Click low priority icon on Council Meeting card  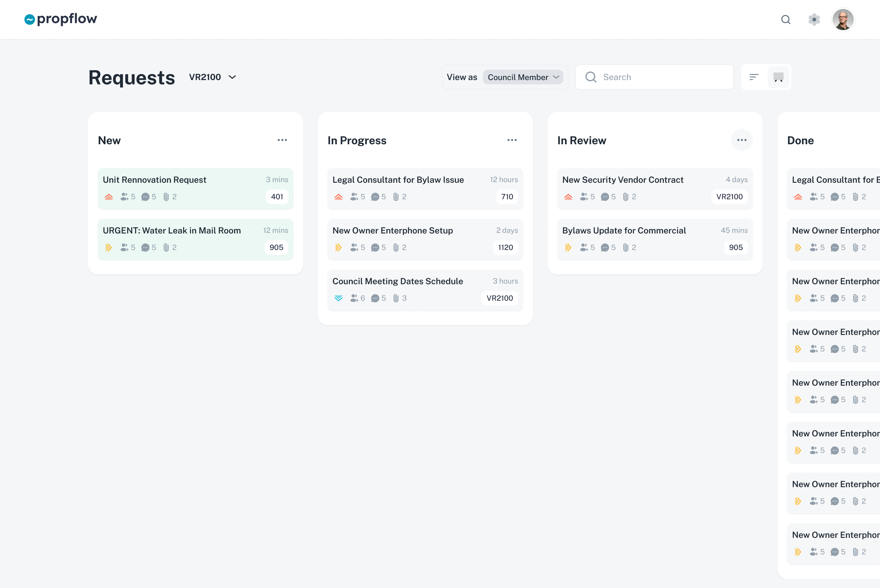[x=338, y=299]
